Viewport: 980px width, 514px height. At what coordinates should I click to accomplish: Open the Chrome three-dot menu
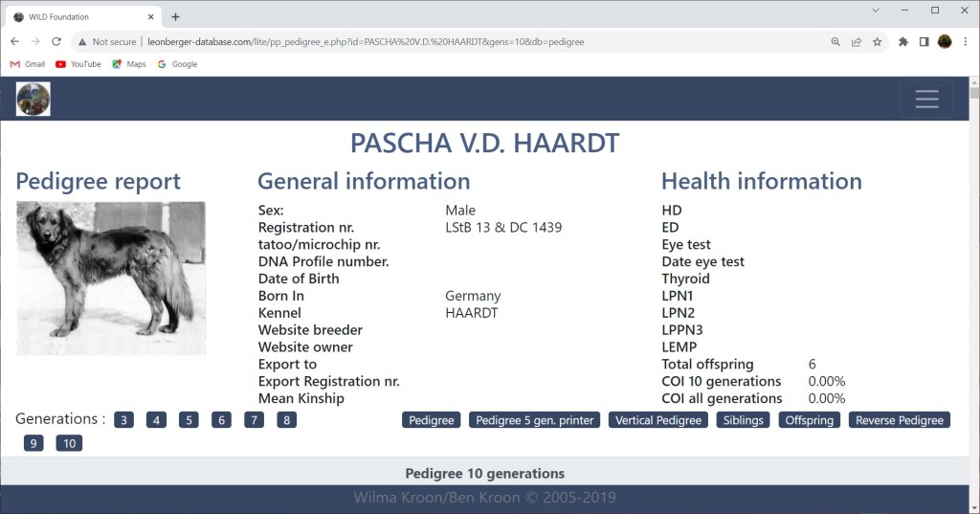[965, 42]
